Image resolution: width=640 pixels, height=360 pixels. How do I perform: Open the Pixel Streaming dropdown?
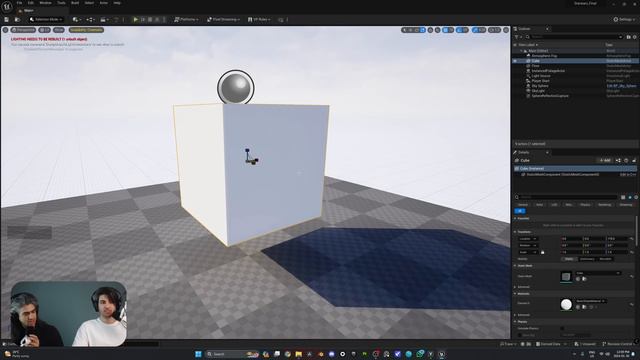[223, 19]
